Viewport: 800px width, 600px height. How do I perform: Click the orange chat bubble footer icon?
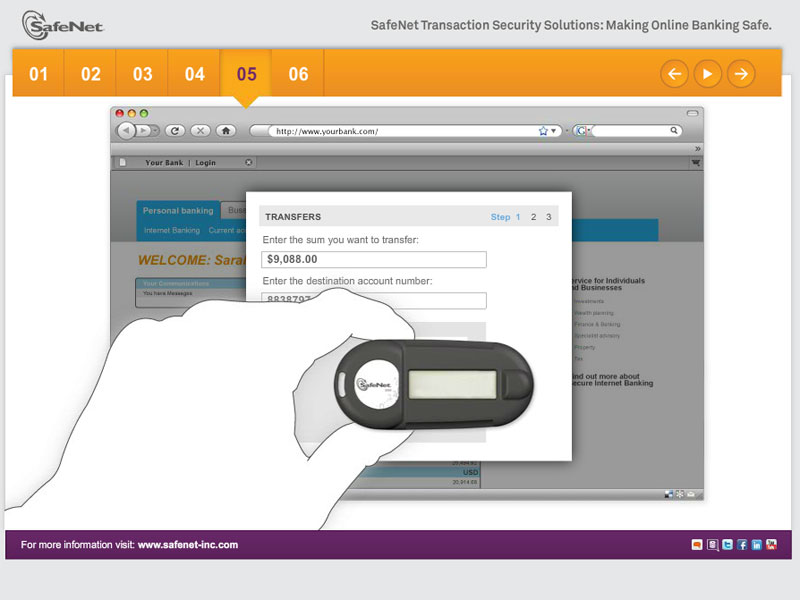[697, 545]
